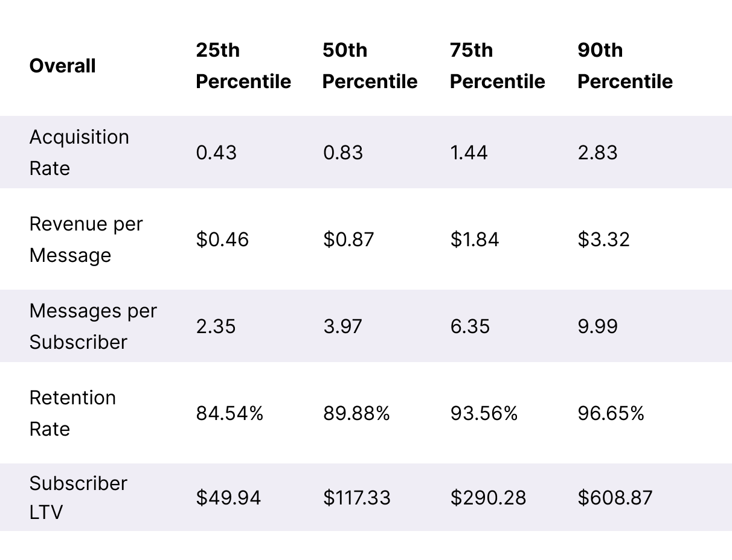The image size is (732, 560).
Task: Click the $49.94 subscriber LTV cell
Action: tap(228, 498)
